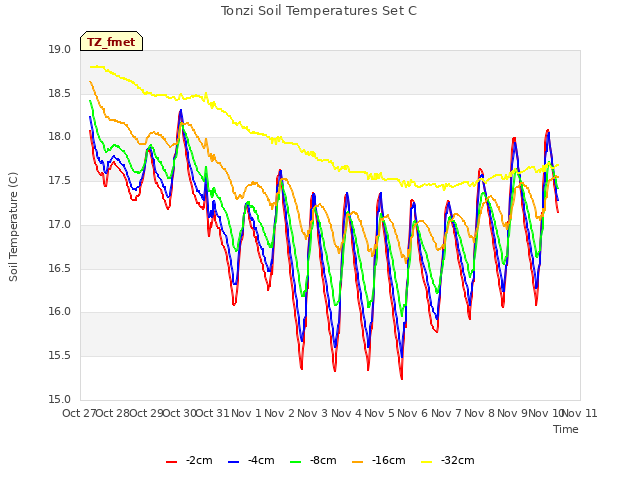Click the 17.5 y-axis tick label

(x=60, y=181)
